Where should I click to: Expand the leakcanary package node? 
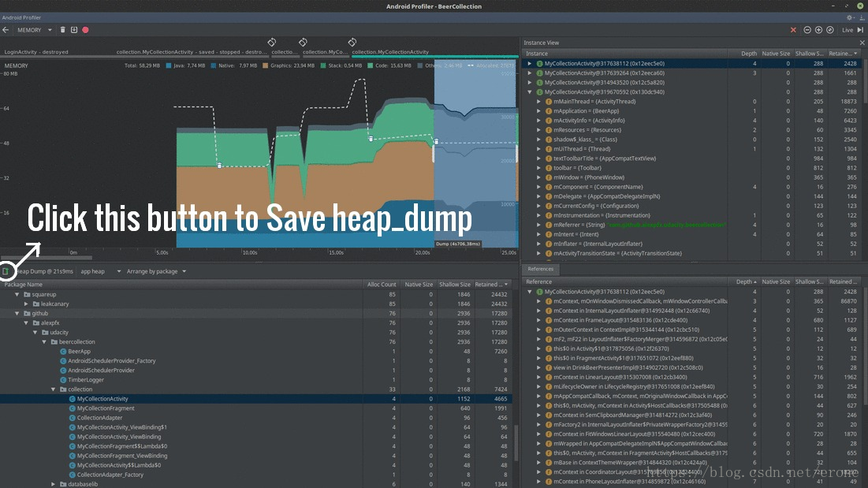pos(27,304)
